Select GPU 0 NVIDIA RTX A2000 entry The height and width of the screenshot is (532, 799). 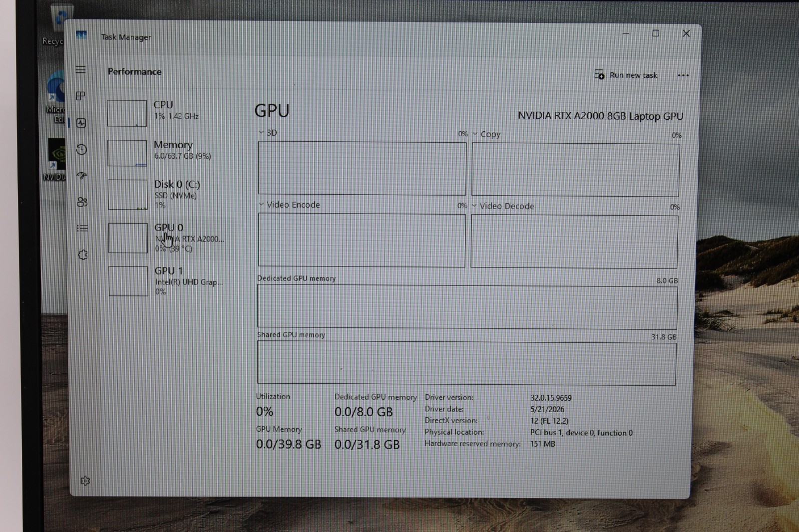tap(170, 238)
